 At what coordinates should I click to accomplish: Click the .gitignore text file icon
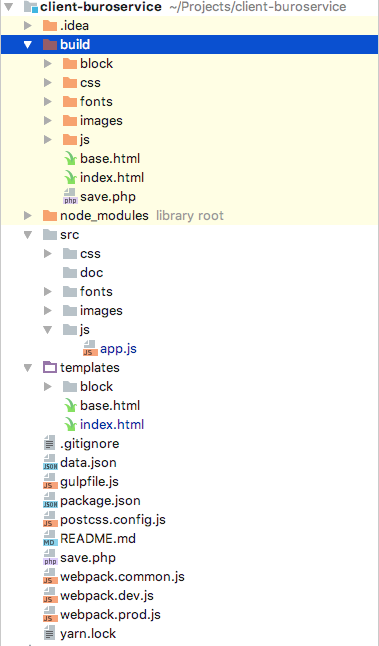pyautogui.click(x=49, y=444)
